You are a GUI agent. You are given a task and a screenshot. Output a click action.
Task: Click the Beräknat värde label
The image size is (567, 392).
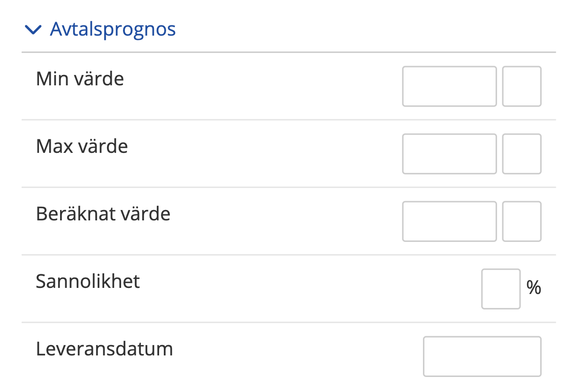103,214
